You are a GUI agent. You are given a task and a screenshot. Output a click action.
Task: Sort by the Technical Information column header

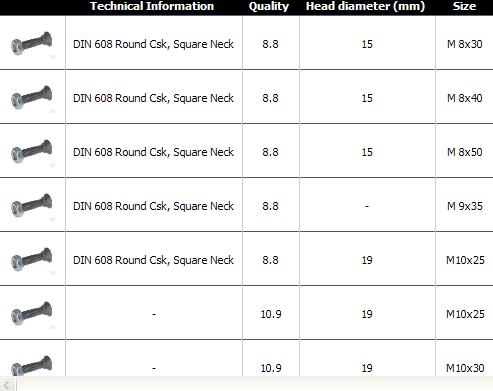(x=152, y=6)
